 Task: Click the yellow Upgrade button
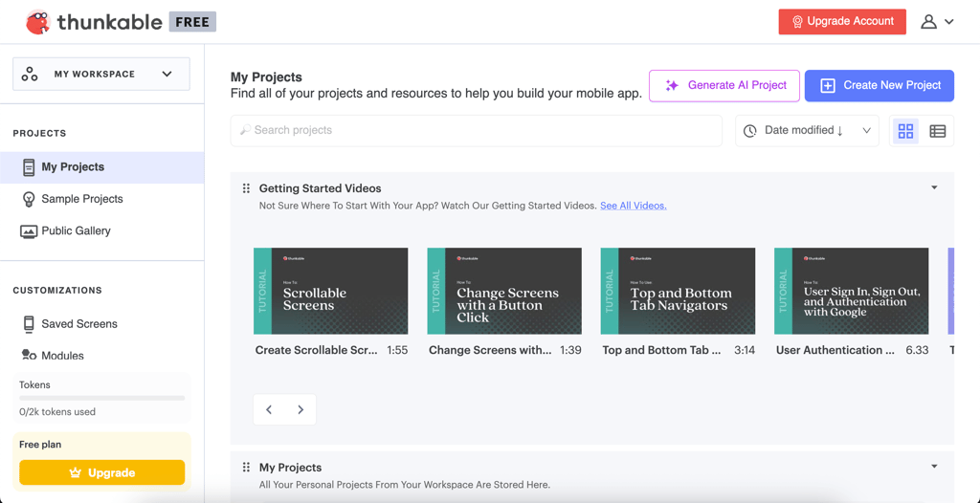[101, 472]
